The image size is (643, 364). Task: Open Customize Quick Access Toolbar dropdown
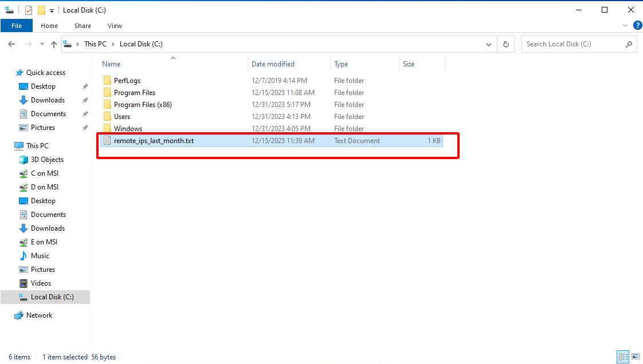(52, 10)
